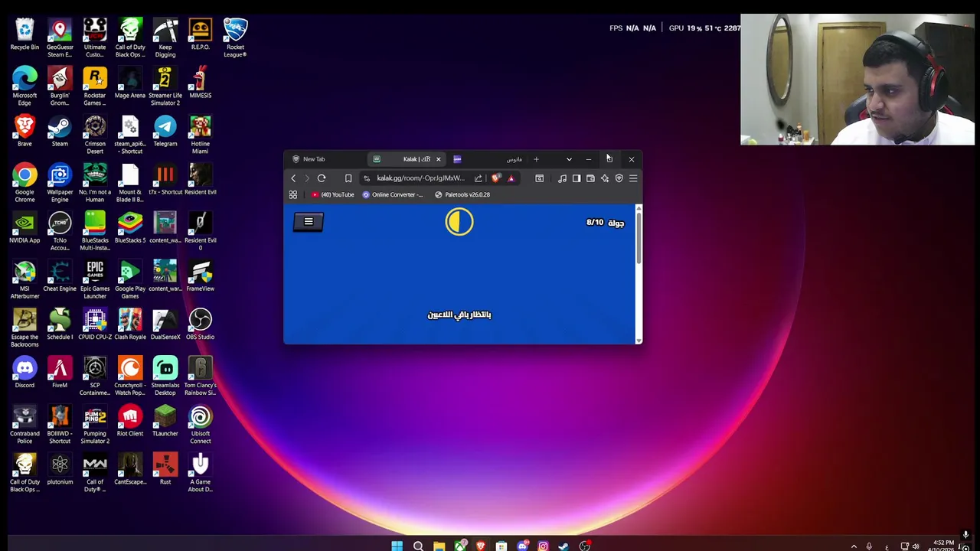This screenshot has width=980, height=551.
Task: Show hidden system tray icons
Action: 854,546
